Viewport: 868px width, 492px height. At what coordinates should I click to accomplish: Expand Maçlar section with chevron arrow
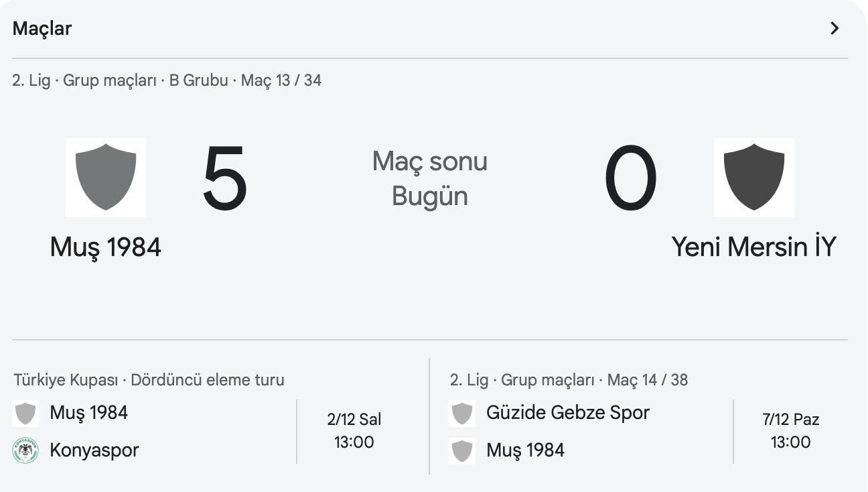pos(834,28)
